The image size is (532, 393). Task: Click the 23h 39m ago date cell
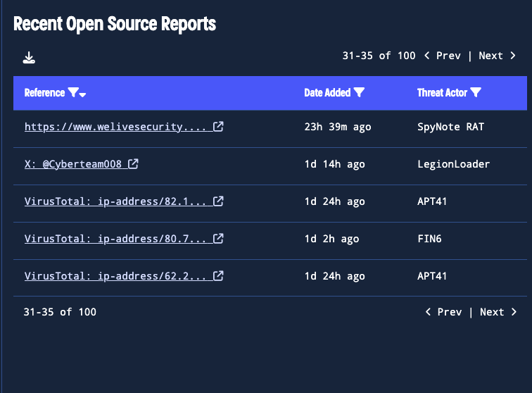(338, 127)
